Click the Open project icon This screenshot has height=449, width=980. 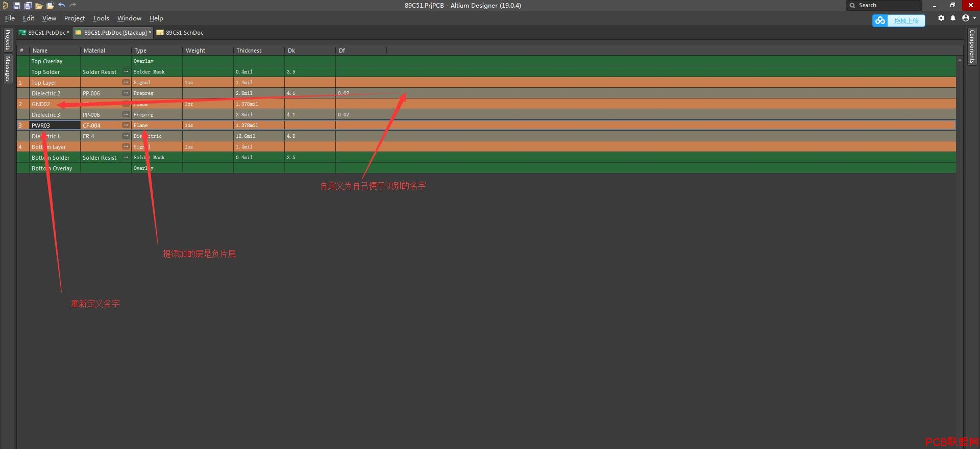(50, 5)
